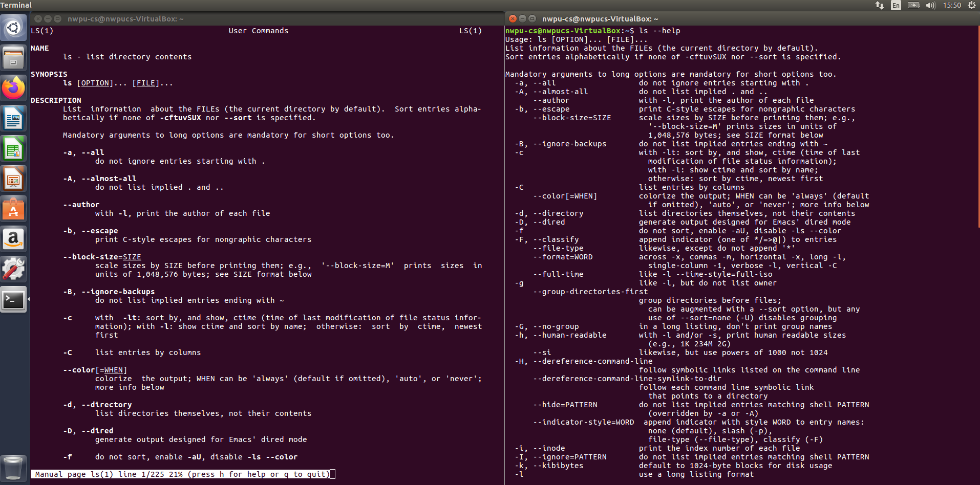Click '--hide=PATTERN' in help output

point(565,405)
